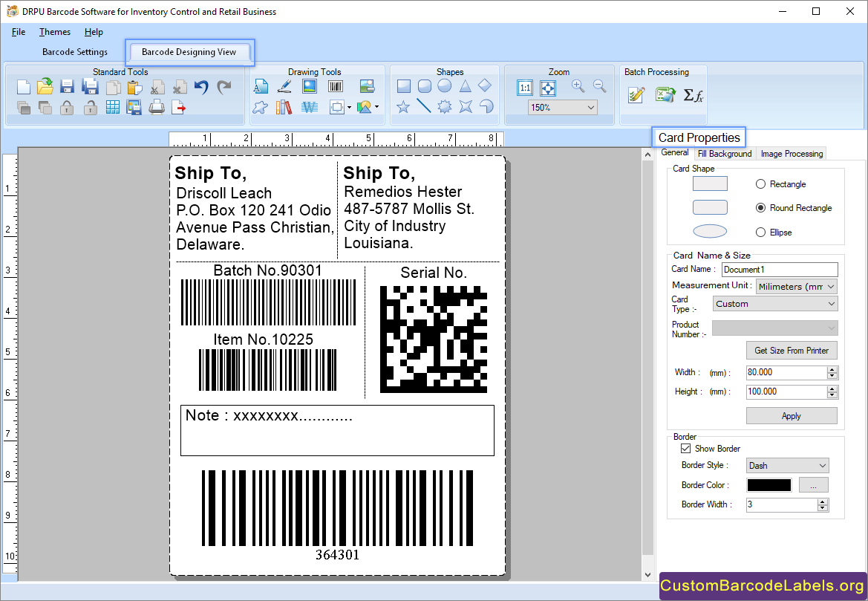Select the Ellipse card shape

(x=760, y=232)
